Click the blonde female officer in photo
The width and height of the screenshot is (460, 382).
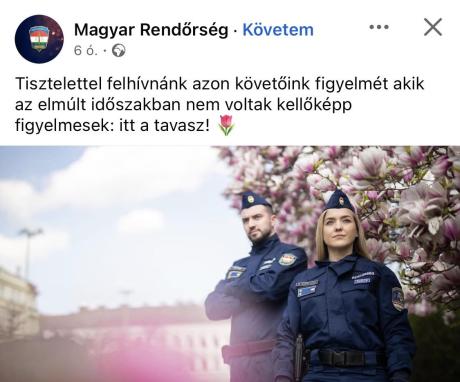(x=343, y=290)
